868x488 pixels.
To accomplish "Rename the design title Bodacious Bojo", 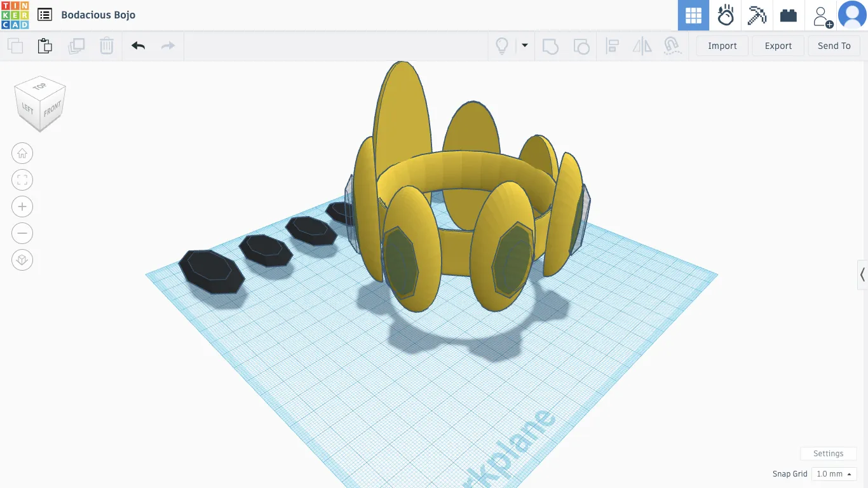I will click(x=98, y=15).
